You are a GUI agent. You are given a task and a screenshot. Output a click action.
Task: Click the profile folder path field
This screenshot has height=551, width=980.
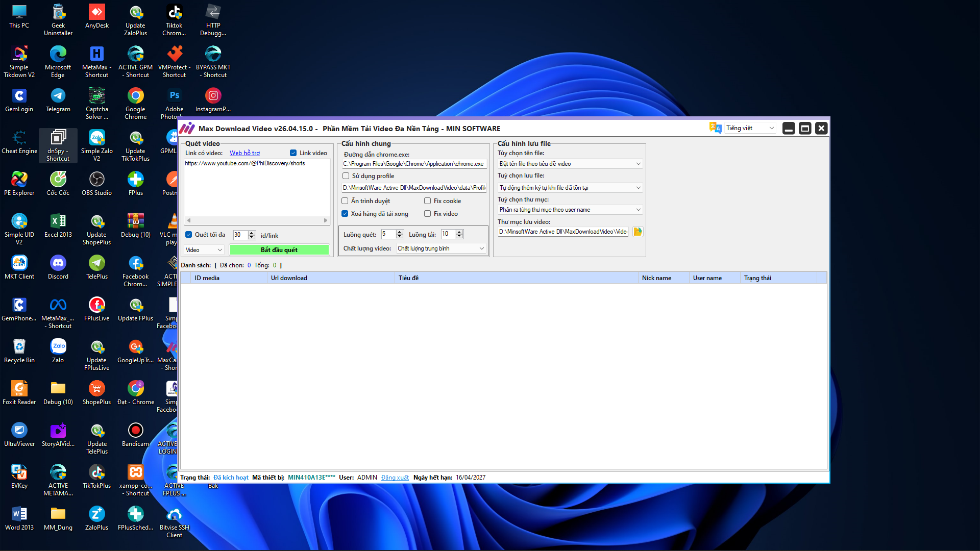click(414, 188)
